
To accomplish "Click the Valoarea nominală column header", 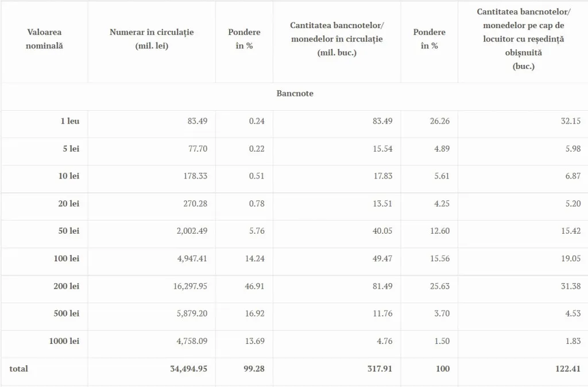I will (44, 39).
